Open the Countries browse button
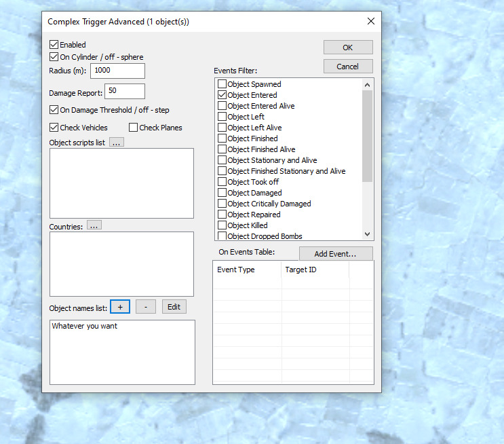Screen dimensions: 504x444 click(94, 225)
